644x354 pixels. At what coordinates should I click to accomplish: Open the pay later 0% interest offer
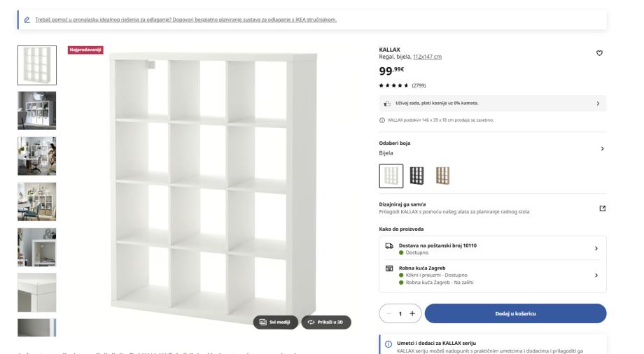pyautogui.click(x=492, y=104)
